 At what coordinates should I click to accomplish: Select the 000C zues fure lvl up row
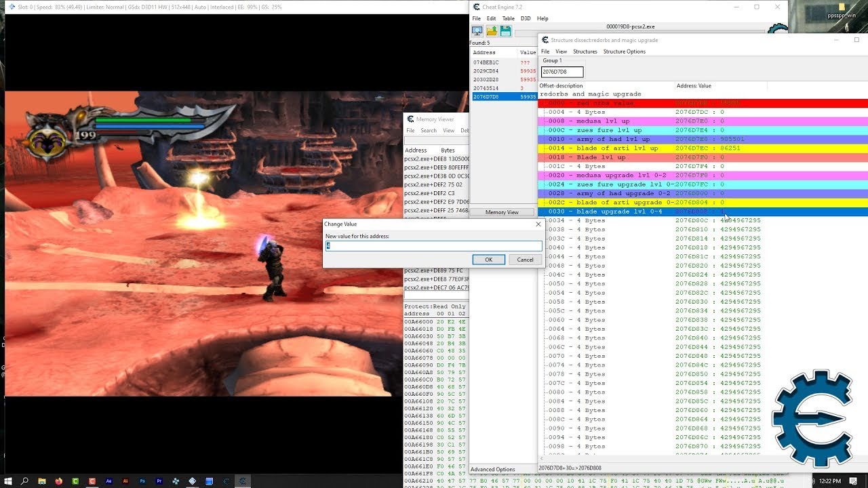coord(703,130)
